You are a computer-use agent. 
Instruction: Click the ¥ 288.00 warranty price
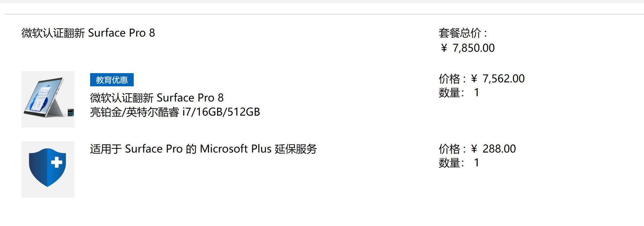[493, 149]
